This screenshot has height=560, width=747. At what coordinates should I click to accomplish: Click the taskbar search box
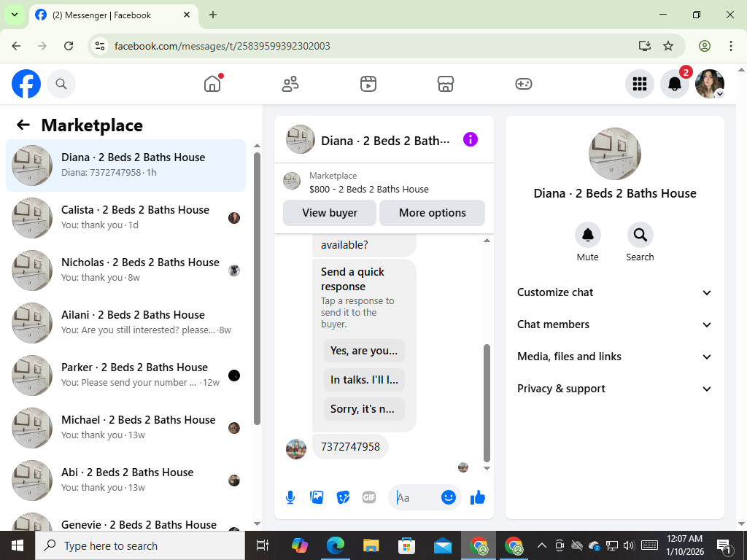tap(140, 545)
